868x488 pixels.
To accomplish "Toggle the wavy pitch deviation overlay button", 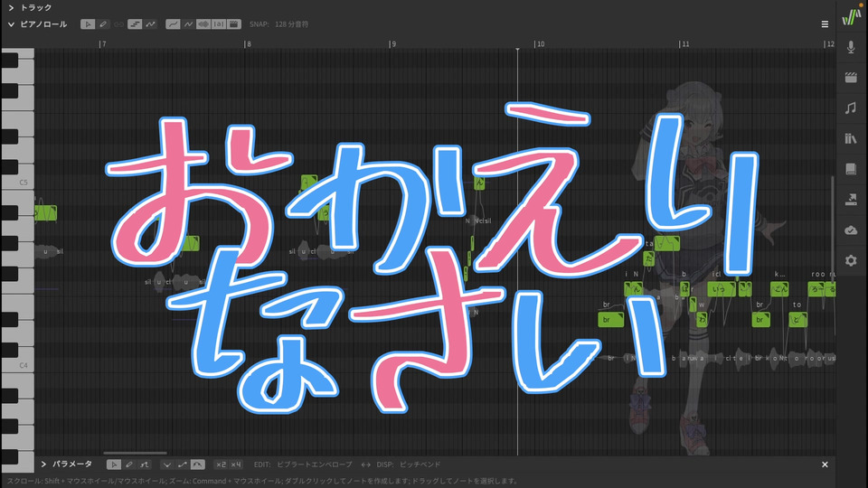I will click(188, 24).
